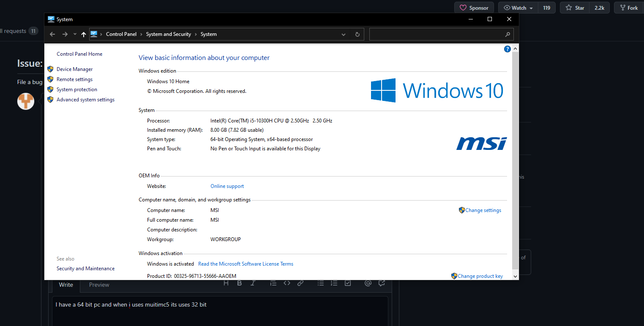
Task: Apply bold formatting in the comment toolbar
Action: click(x=240, y=283)
